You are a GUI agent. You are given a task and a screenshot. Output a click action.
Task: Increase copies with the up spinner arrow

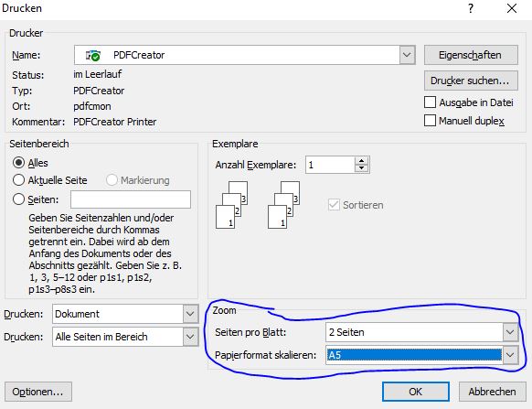362,161
